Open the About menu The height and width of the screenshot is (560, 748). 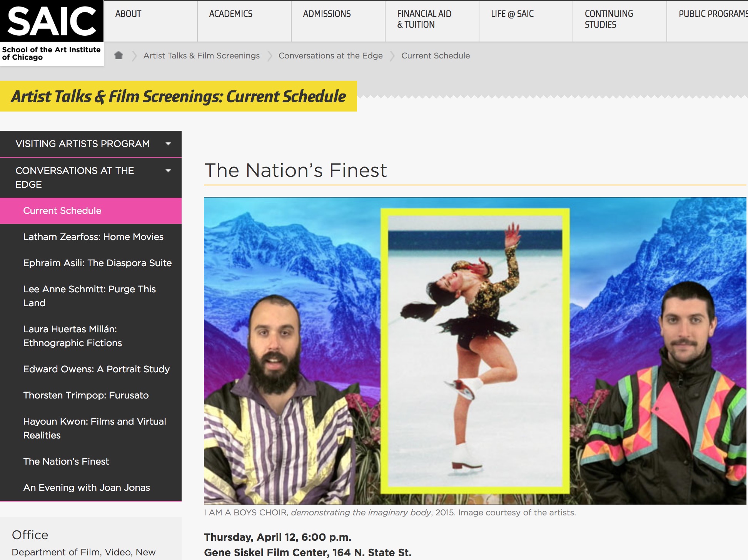(128, 14)
